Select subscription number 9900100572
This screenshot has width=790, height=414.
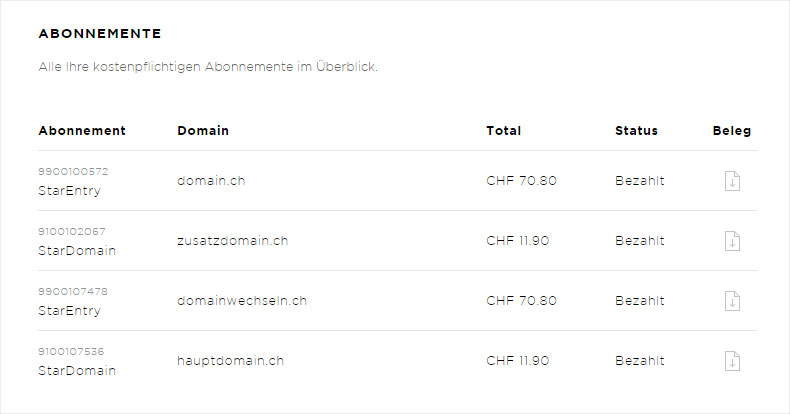click(73, 171)
